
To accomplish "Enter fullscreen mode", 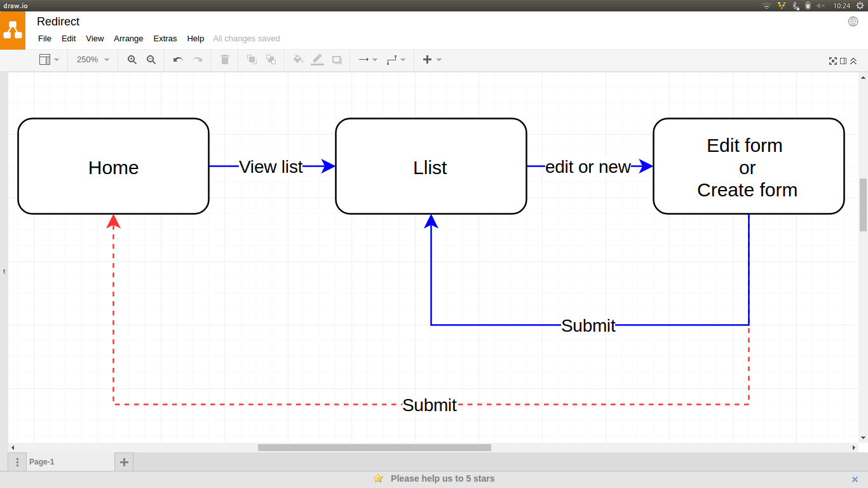I will (833, 60).
